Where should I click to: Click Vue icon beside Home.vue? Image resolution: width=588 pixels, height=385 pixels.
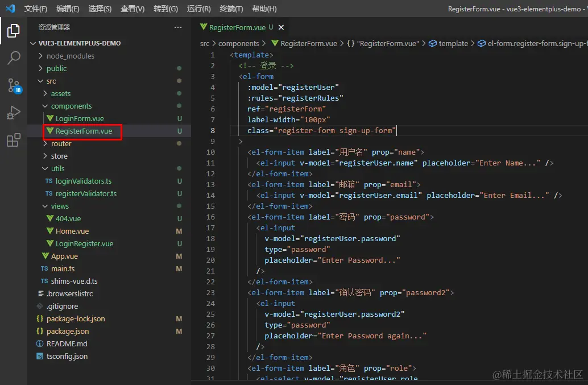(50, 231)
